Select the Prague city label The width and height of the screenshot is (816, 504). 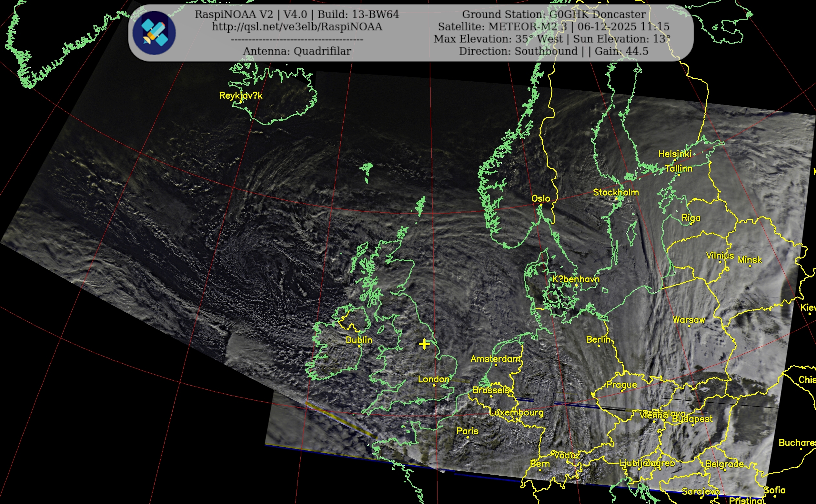621,385
